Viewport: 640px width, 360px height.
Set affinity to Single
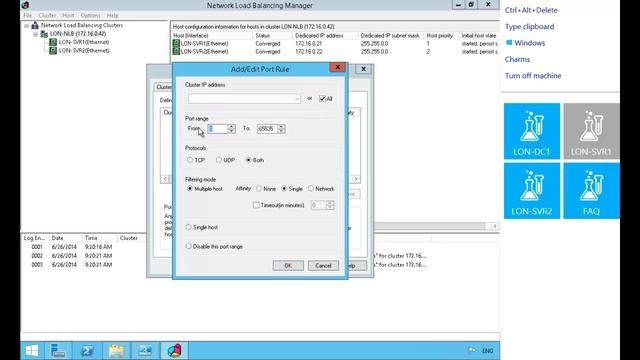click(x=284, y=189)
